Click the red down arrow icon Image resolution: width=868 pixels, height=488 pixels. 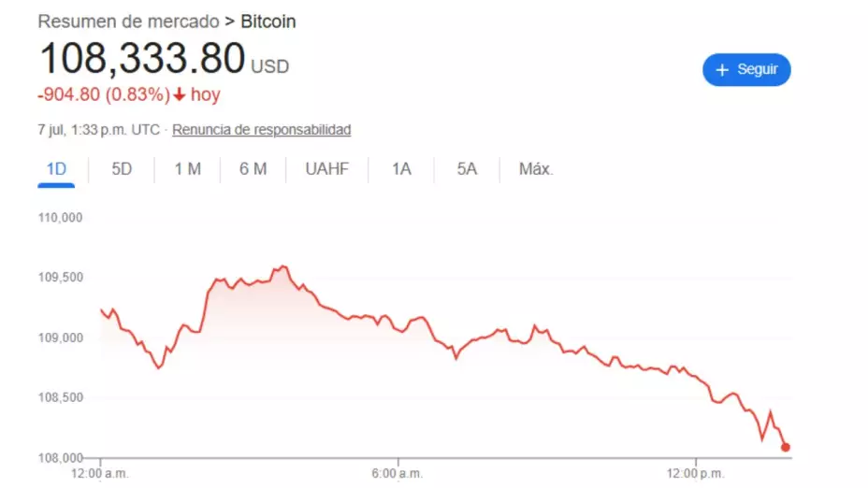(x=179, y=94)
